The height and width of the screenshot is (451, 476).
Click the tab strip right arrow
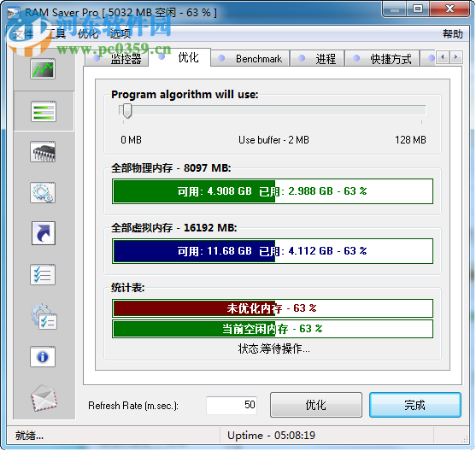[456, 57]
